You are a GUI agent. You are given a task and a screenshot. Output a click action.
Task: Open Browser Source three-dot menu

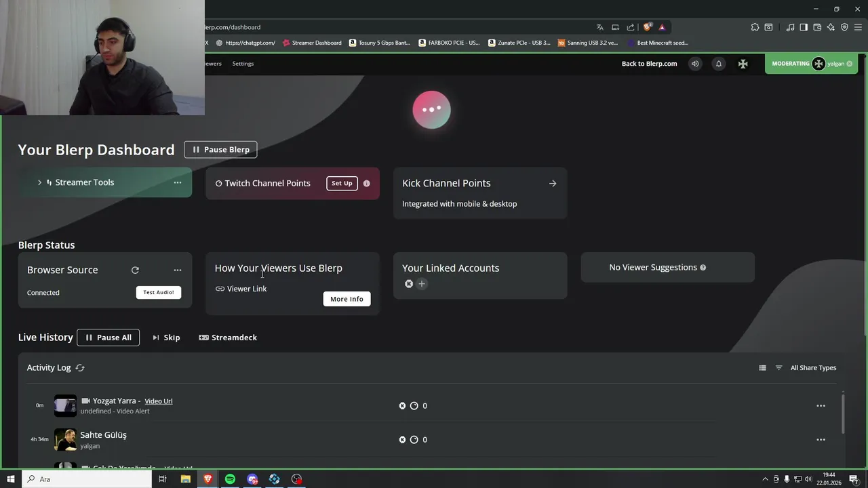(x=178, y=270)
